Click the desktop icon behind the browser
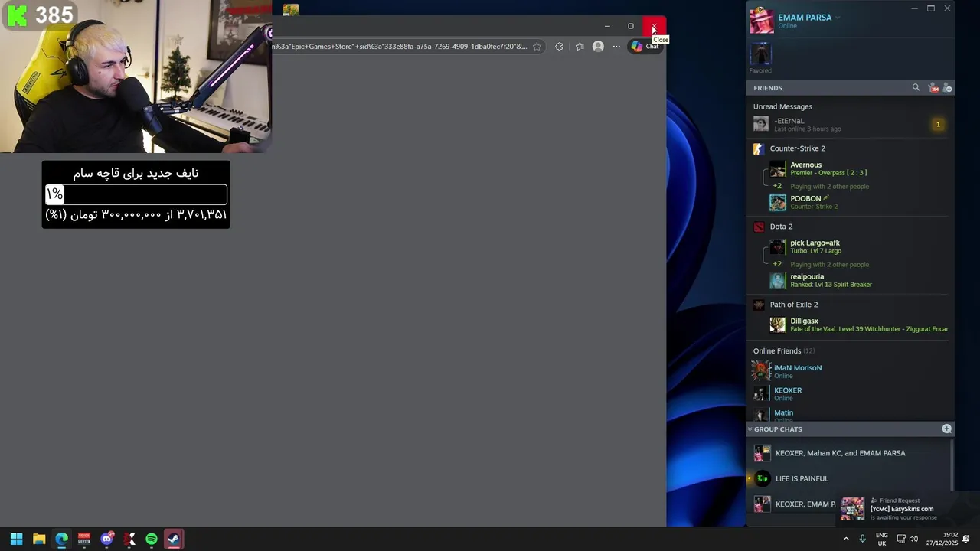 [290, 10]
